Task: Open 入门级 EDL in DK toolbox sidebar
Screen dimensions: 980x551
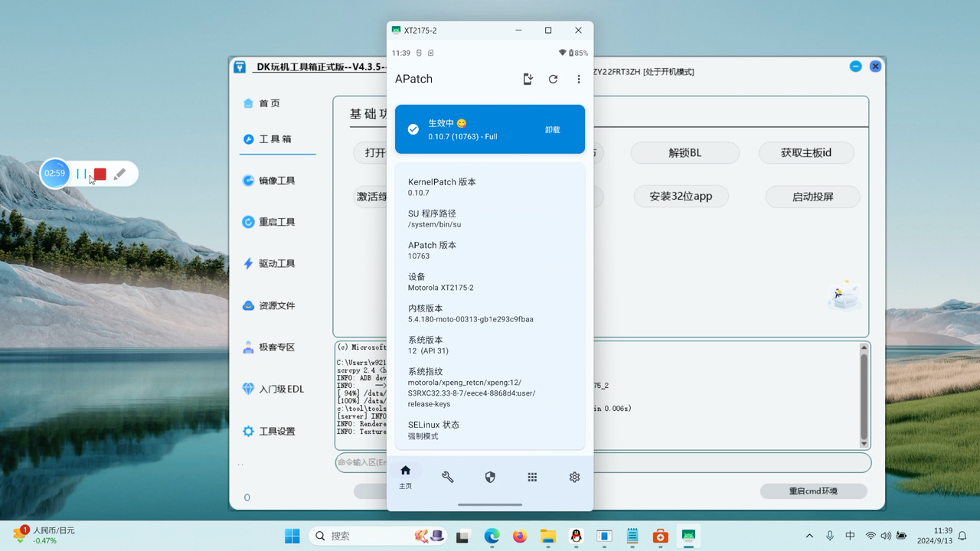Action: [273, 389]
